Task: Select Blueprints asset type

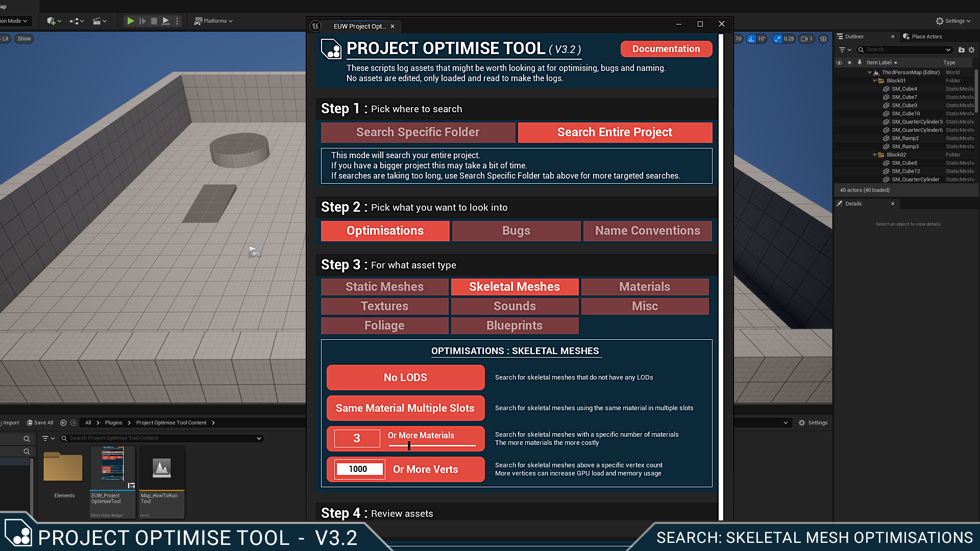Action: coord(514,325)
